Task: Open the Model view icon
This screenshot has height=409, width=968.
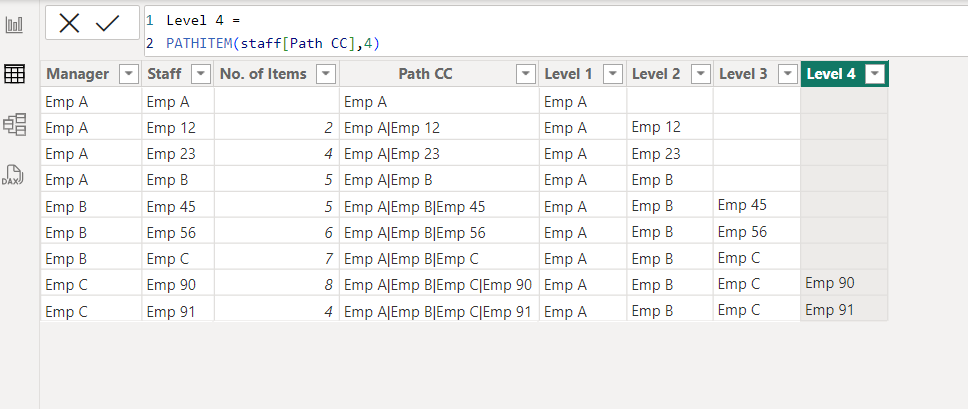Action: point(14,124)
